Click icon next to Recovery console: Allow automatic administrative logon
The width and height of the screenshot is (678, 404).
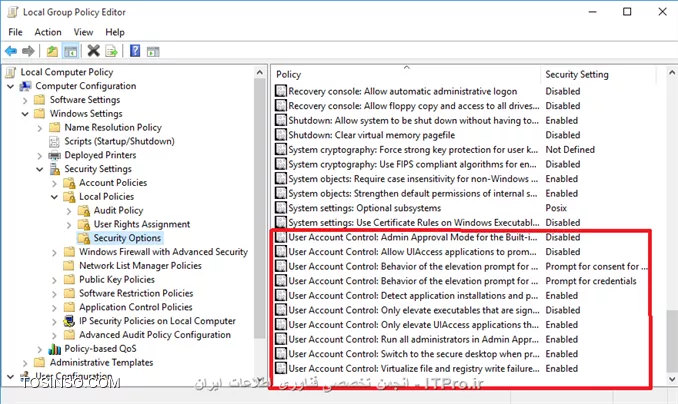(281, 91)
